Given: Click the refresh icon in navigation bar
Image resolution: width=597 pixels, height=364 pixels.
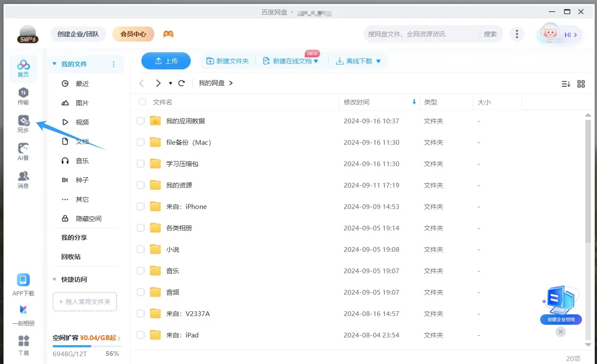Looking at the screenshot, I should coord(182,83).
